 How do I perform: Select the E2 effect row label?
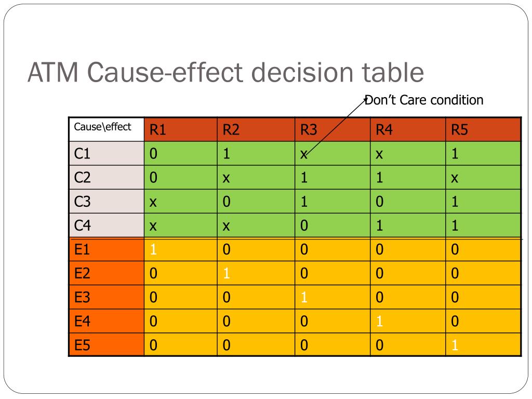(107, 274)
